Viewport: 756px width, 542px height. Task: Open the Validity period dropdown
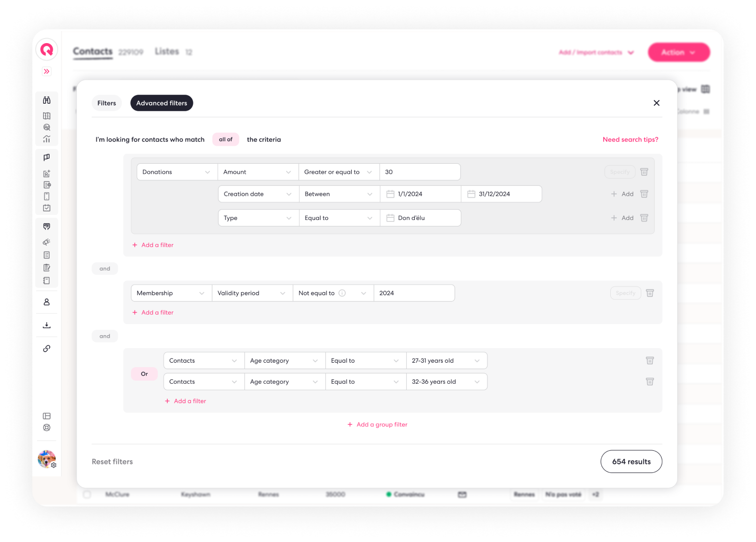point(253,293)
